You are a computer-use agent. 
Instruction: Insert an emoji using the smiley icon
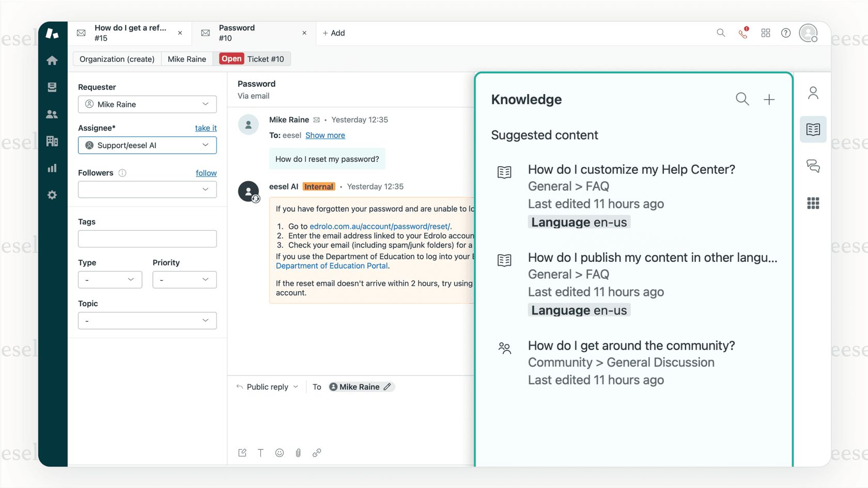[280, 453]
